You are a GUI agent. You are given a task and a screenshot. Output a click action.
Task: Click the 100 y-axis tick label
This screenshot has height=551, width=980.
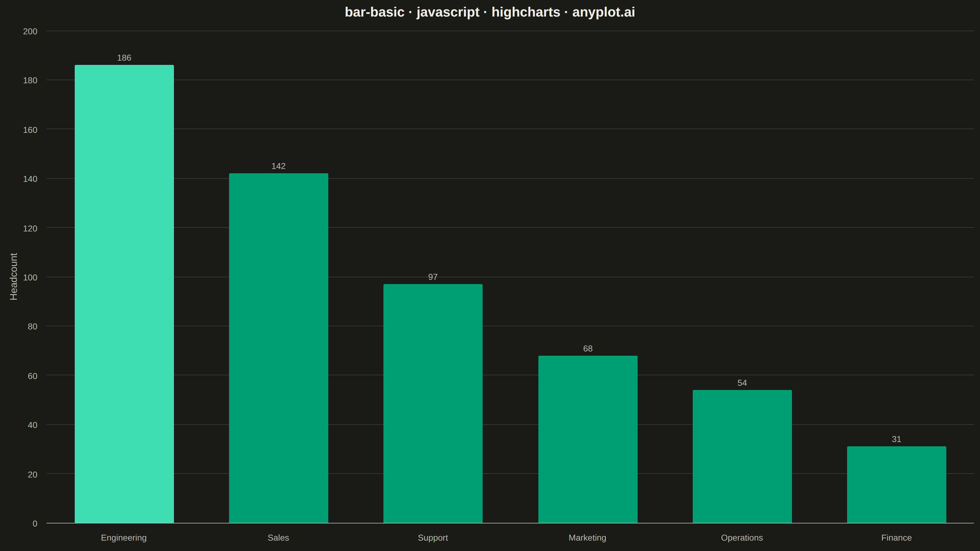pyautogui.click(x=30, y=277)
